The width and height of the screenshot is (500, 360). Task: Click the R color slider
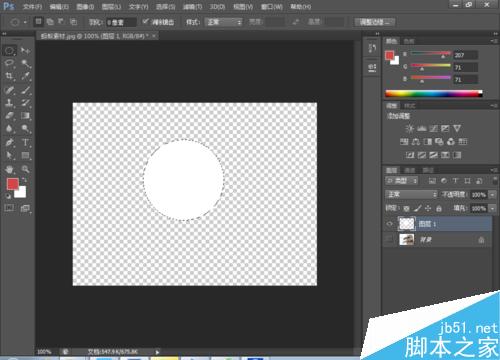(x=430, y=54)
